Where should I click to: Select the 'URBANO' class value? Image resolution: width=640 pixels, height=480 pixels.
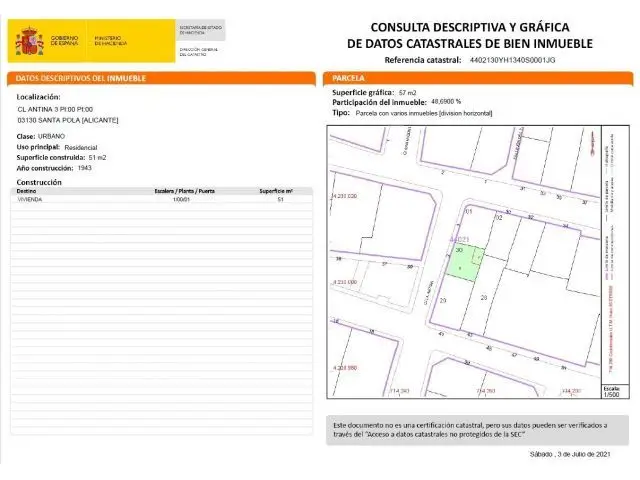pyautogui.click(x=51, y=136)
